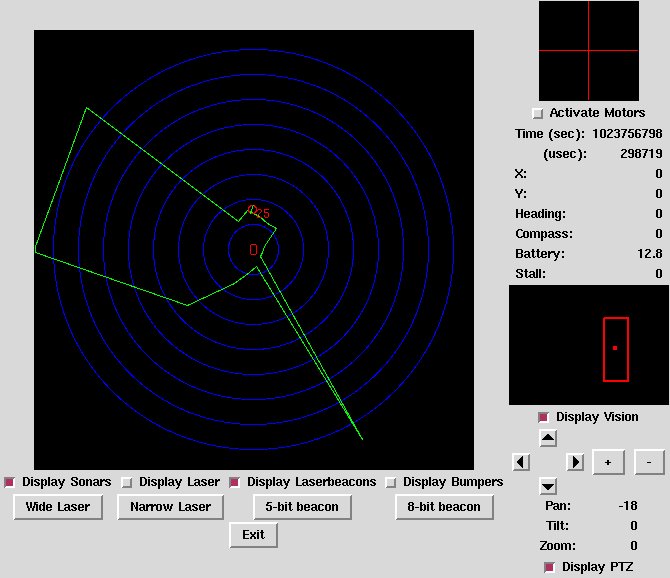The height and width of the screenshot is (578, 670).
Task: Turn off Display Laserbeacons checkbox
Action: (x=236, y=482)
